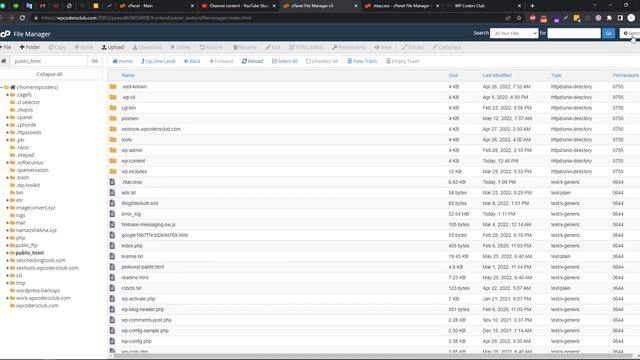This screenshot has width=640, height=360.
Task: Expand the mail folder in tree
Action: [x=7, y=223]
